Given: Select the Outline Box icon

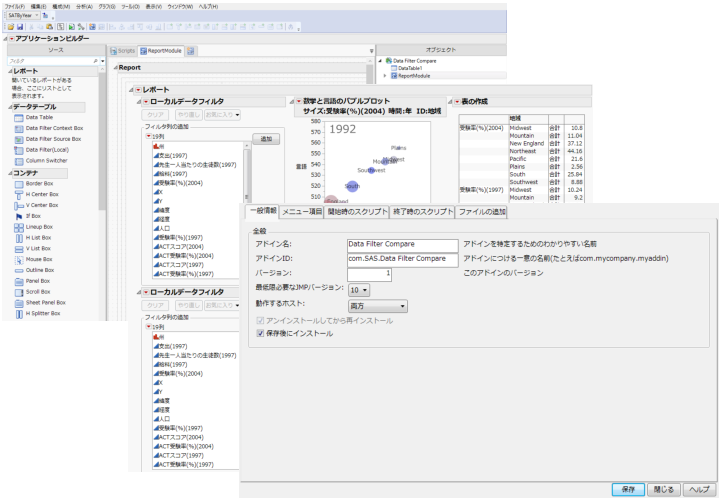Looking at the screenshot, I should click(x=19, y=271).
